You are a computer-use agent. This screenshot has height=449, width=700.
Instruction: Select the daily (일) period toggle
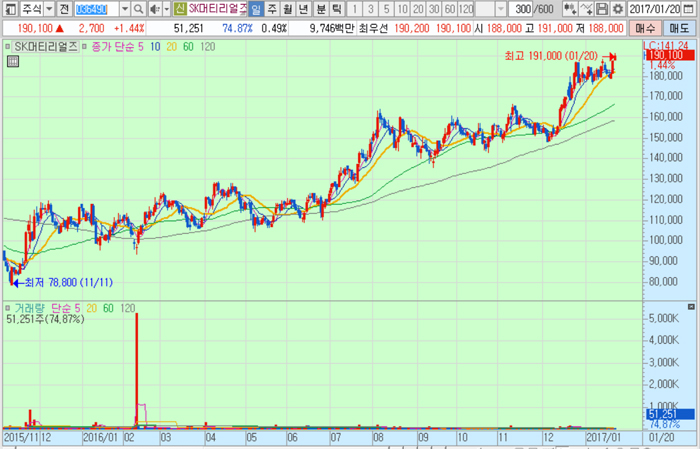click(255, 9)
